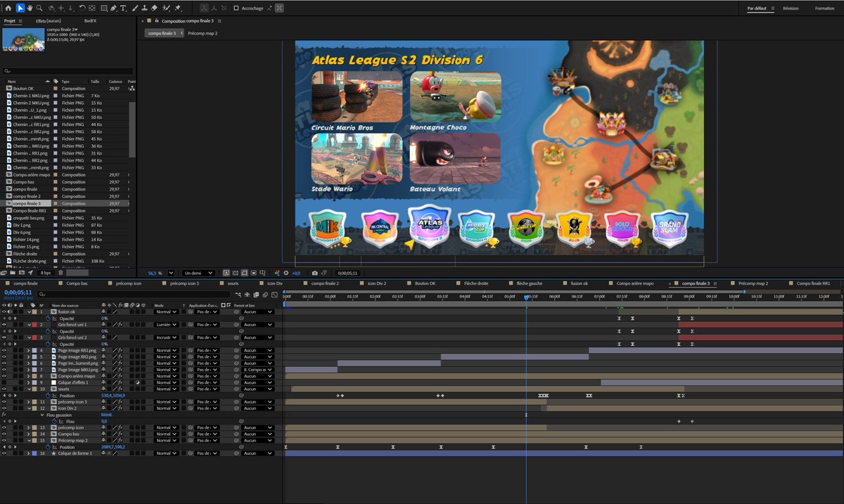Screen dimensions: 844x504
Task: Go to the Home screen icon
Action: (8, 8)
